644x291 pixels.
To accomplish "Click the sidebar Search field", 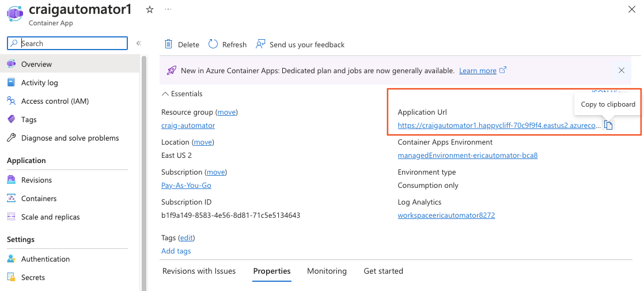I will (x=72, y=43).
